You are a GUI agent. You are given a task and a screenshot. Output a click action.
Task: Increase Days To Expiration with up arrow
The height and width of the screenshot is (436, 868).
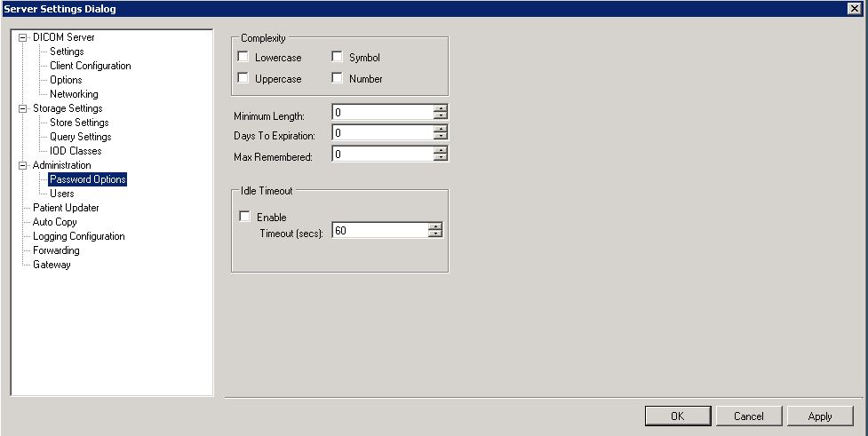[x=441, y=129]
